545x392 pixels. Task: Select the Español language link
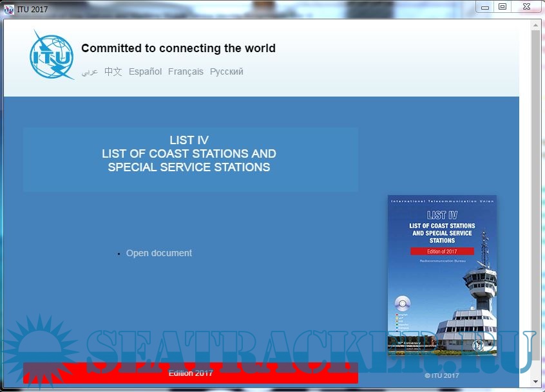[x=145, y=72]
